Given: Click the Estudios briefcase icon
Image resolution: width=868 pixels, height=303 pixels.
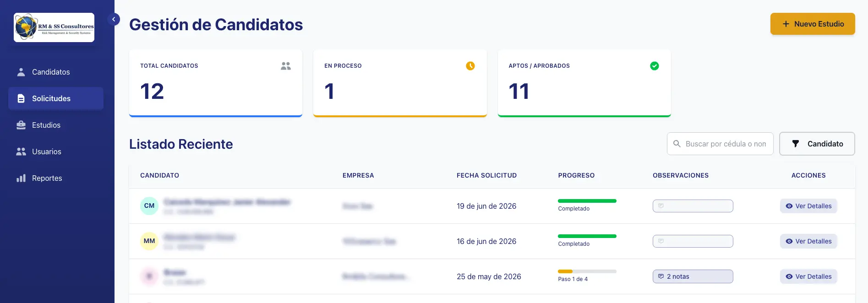Looking at the screenshot, I should pyautogui.click(x=21, y=125).
